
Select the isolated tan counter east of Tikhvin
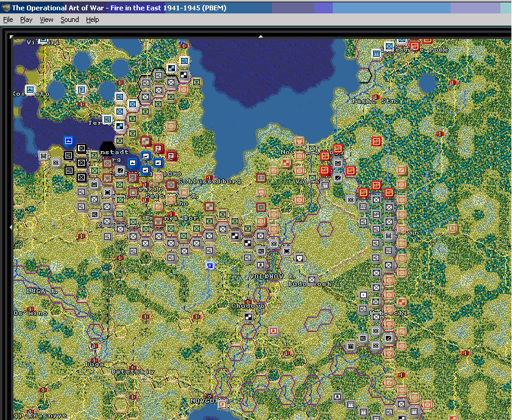[x=452, y=229]
